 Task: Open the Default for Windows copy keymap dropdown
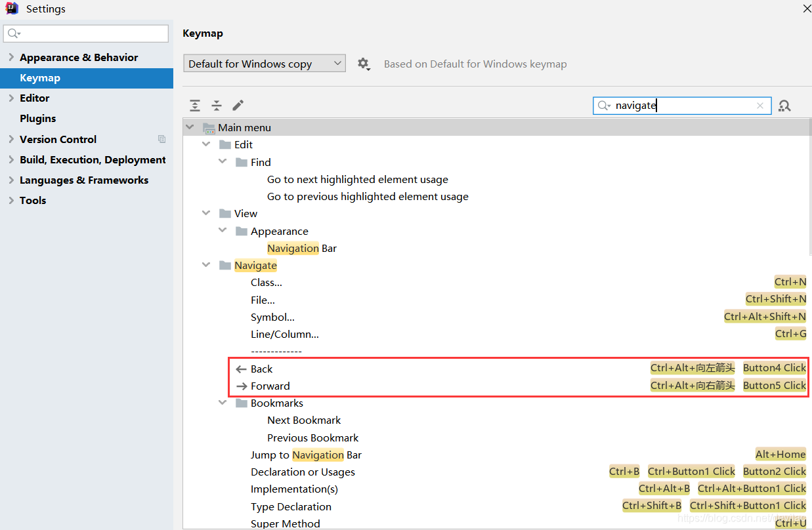tap(265, 64)
